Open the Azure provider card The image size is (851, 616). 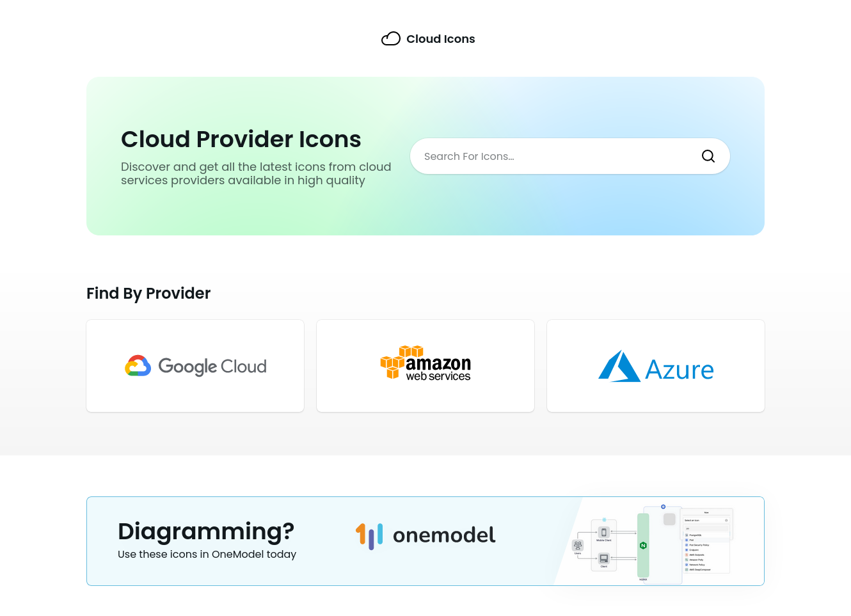click(x=656, y=366)
